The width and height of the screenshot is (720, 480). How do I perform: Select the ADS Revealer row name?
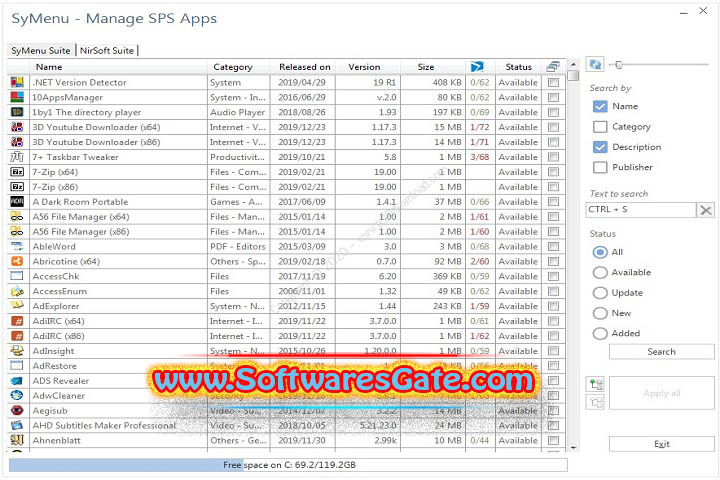pos(61,381)
